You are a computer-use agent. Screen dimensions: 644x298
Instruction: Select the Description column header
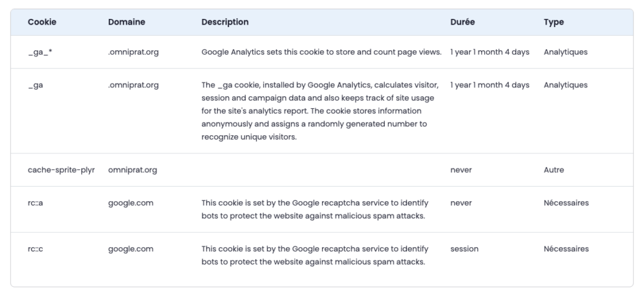(225, 22)
